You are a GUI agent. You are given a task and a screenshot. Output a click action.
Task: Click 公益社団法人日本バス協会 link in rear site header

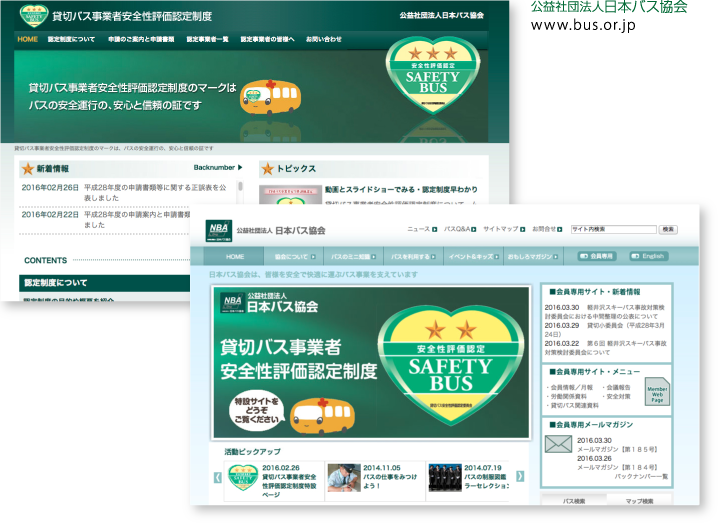[441, 15]
